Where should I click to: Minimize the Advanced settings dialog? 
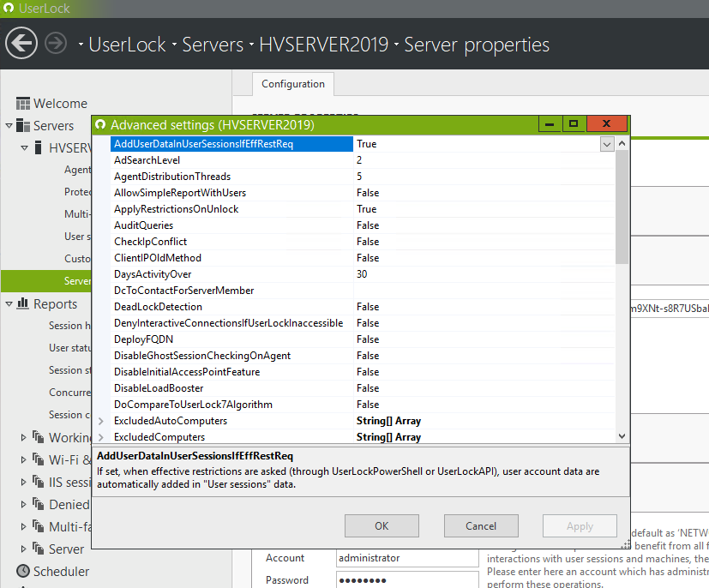(x=550, y=123)
